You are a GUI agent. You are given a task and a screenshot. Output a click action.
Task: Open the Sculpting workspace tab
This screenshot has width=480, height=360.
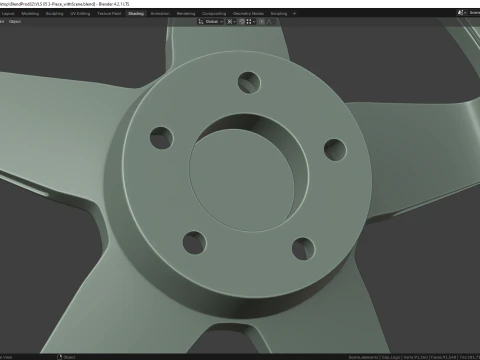click(54, 14)
